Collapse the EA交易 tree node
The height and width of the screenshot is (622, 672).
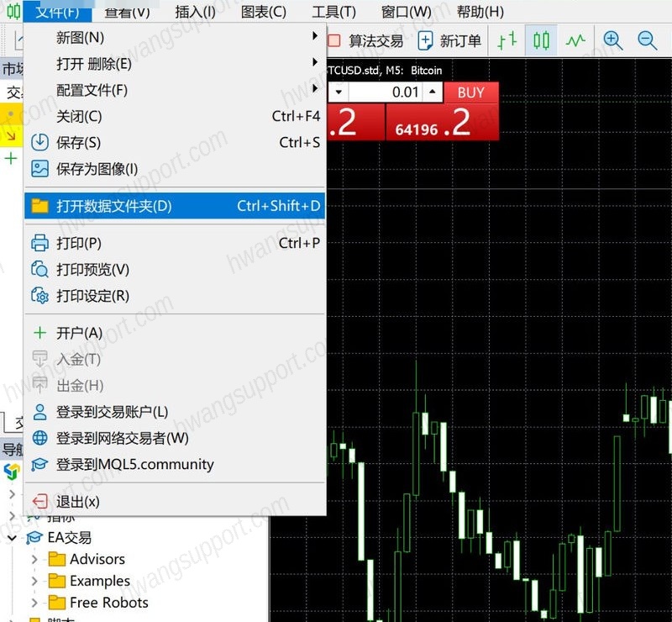[12, 537]
